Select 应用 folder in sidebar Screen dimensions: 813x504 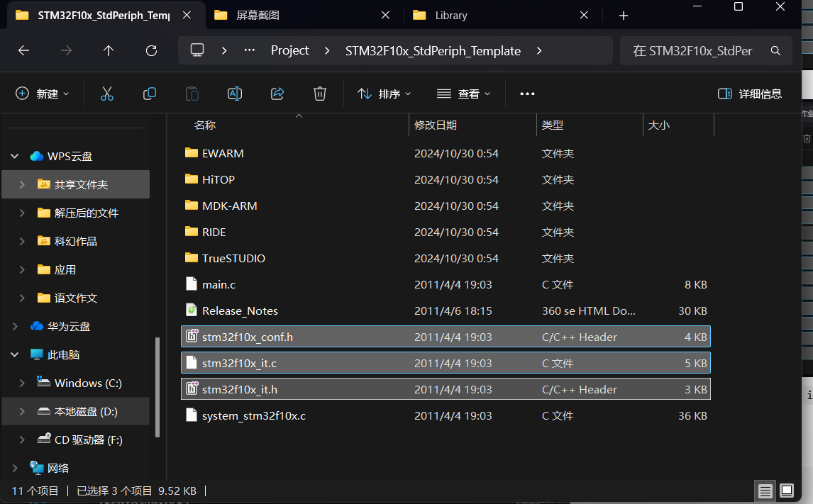click(x=76, y=269)
